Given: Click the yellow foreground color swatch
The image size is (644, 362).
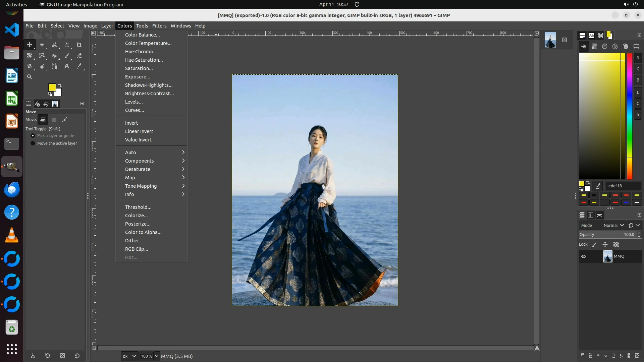Looking at the screenshot, I should (x=52, y=87).
